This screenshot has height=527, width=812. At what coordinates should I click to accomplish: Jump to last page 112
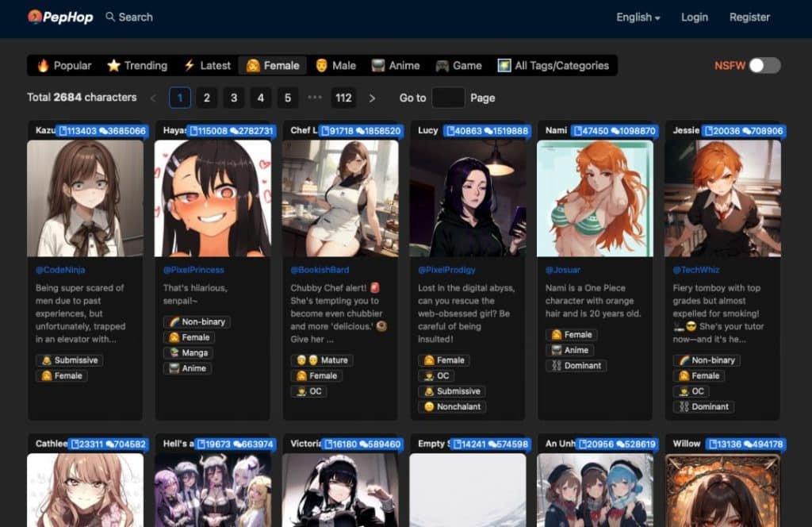[x=343, y=98]
